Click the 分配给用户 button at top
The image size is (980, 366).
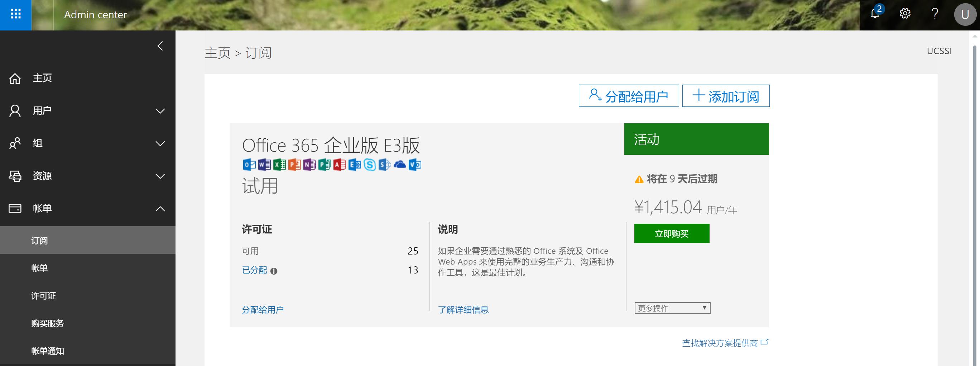[629, 96]
